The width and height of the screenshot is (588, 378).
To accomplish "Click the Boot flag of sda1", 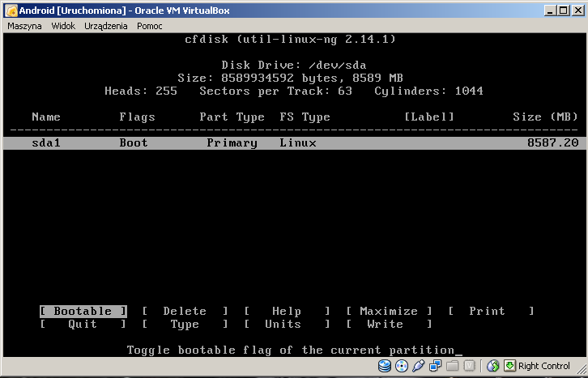I will click(134, 142).
